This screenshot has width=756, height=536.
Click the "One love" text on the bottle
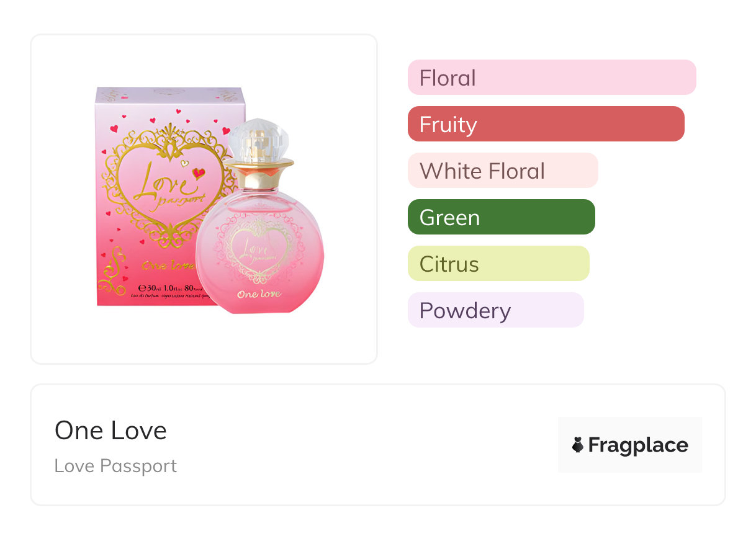[259, 293]
